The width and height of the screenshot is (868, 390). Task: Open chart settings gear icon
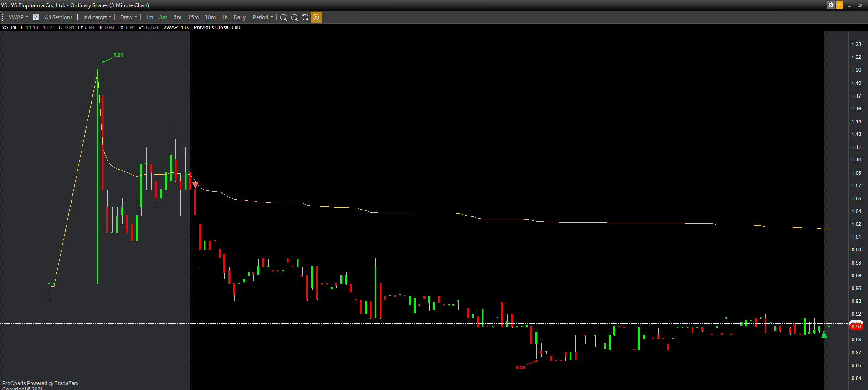point(831,5)
